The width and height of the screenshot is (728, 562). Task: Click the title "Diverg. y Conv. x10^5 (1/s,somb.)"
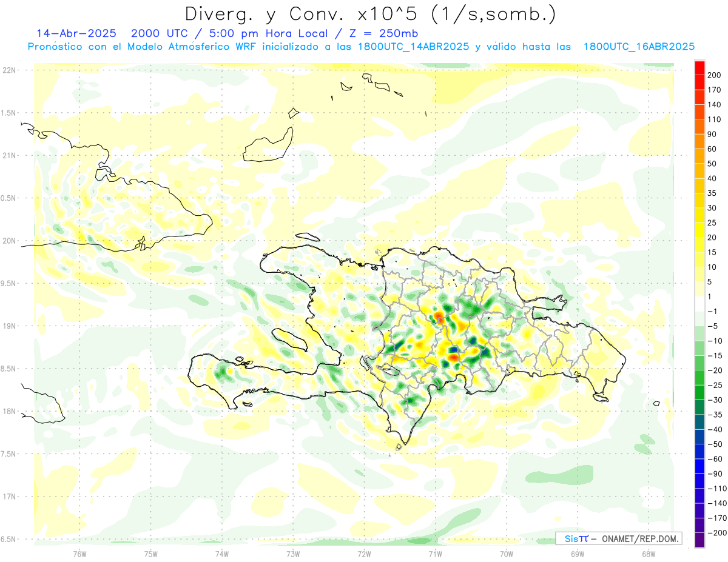[370, 15]
